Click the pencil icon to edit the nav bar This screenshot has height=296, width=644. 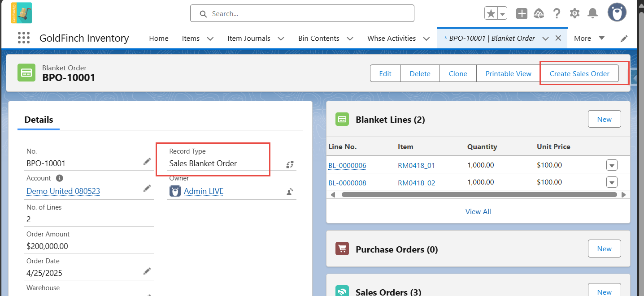(624, 39)
